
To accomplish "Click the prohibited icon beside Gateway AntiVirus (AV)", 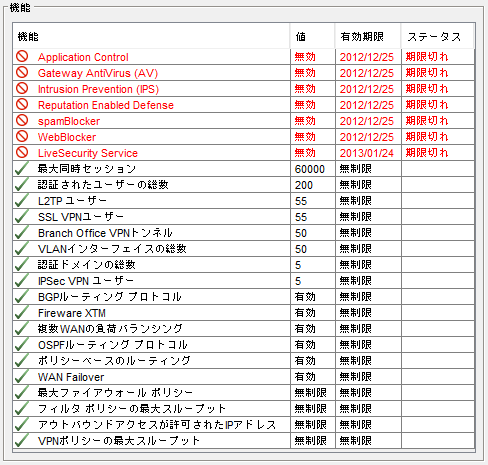I will coord(22,72).
